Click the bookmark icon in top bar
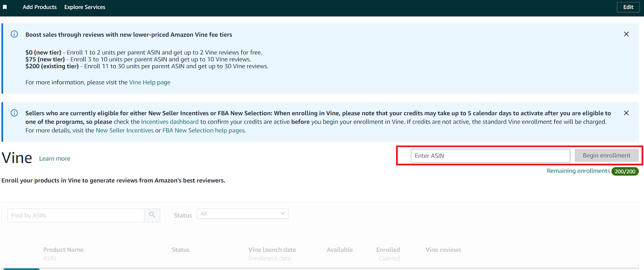This screenshot has height=270, width=644. point(5,7)
